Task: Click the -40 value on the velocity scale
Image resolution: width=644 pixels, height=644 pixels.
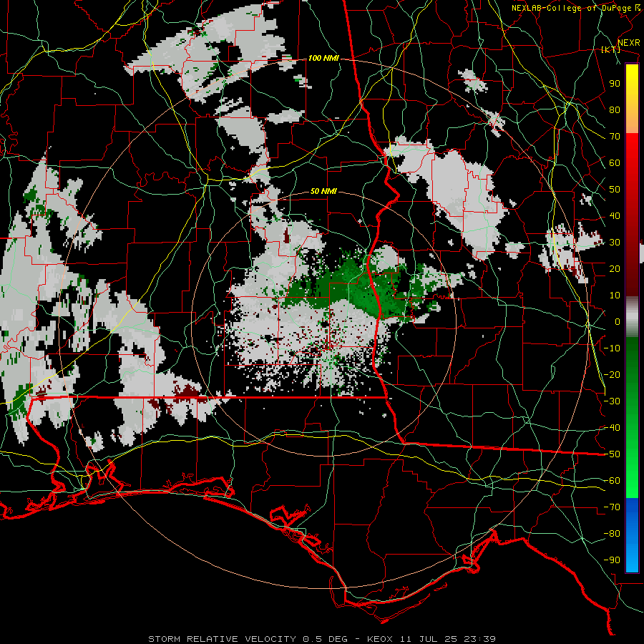Action: [x=612, y=428]
